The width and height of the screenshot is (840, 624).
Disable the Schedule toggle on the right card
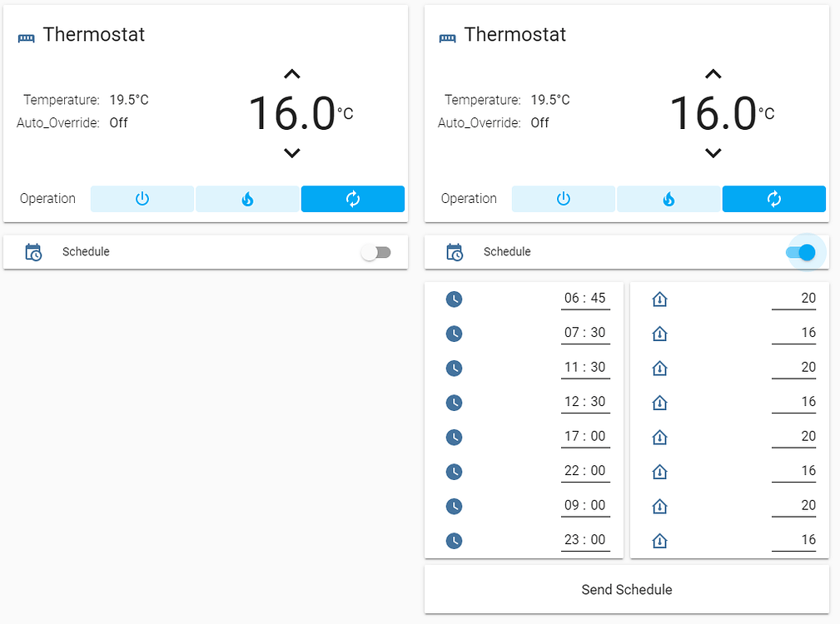click(800, 252)
